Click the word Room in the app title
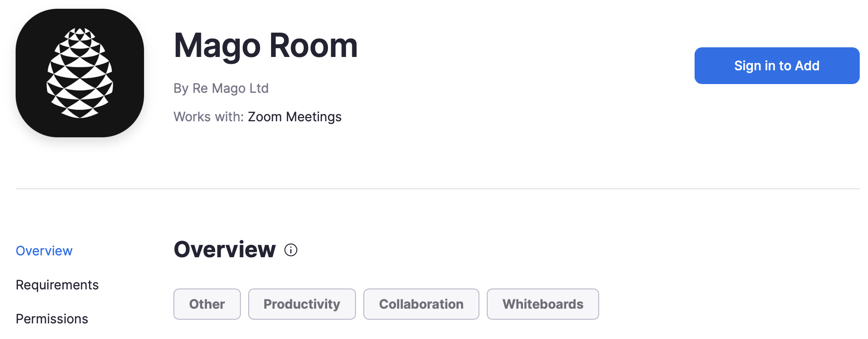This screenshot has width=868, height=339. point(313,46)
